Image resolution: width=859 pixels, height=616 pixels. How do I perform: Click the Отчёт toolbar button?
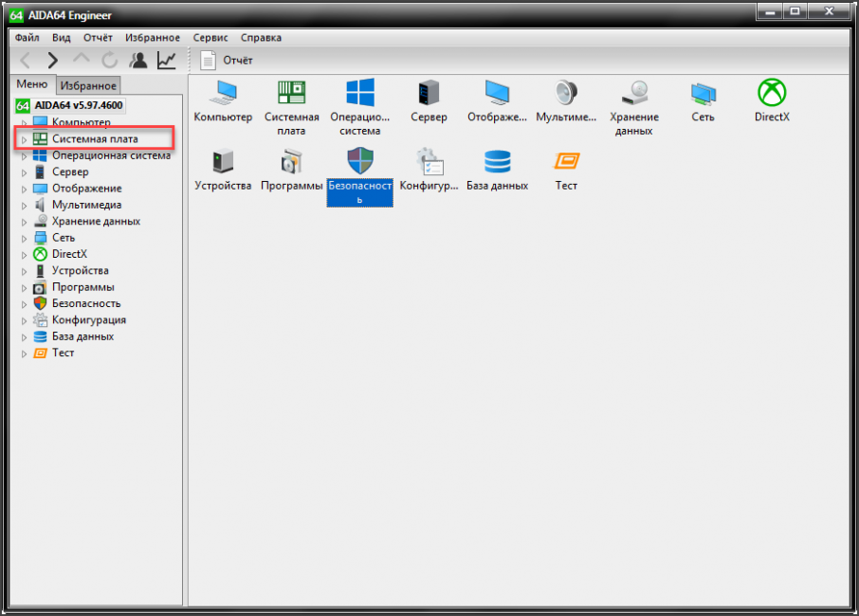228,61
